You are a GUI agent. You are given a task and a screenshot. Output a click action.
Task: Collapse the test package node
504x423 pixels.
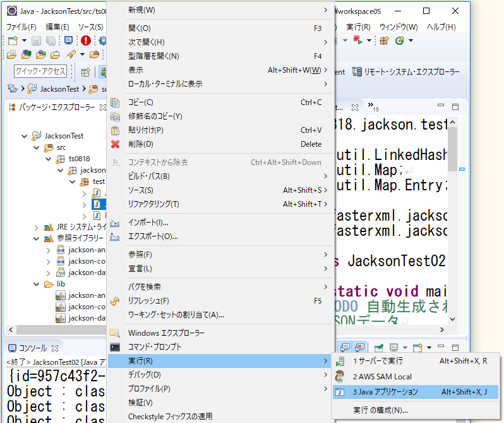coord(73,181)
